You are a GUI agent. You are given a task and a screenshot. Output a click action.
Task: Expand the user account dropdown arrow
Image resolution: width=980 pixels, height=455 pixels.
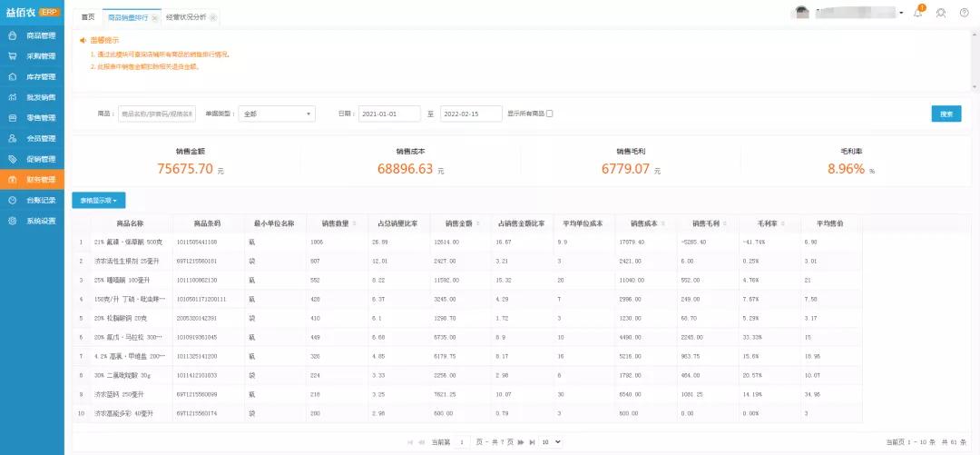point(901,14)
